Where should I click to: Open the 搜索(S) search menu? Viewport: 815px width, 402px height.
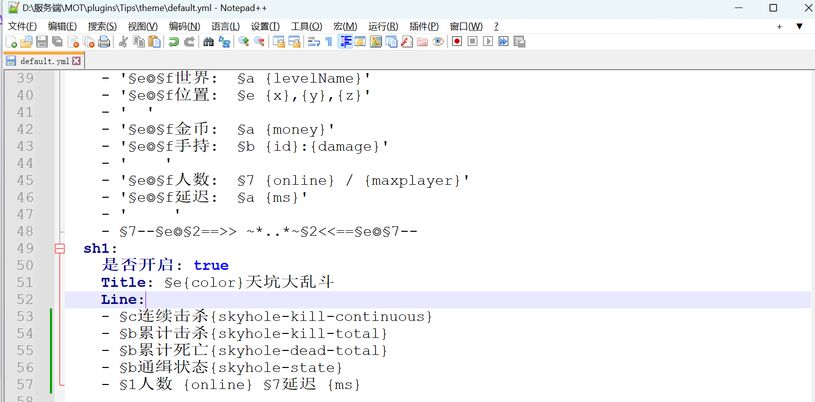tap(102, 26)
